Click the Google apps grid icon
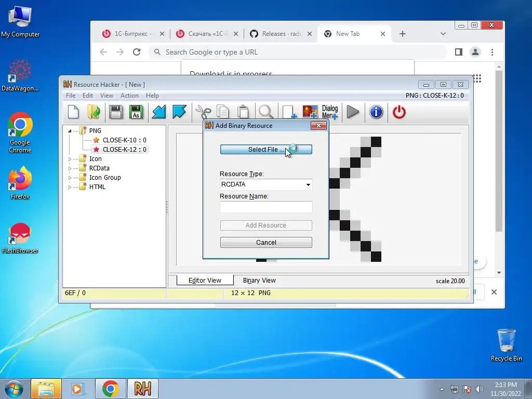Image resolution: width=532 pixels, height=399 pixels. (x=477, y=78)
